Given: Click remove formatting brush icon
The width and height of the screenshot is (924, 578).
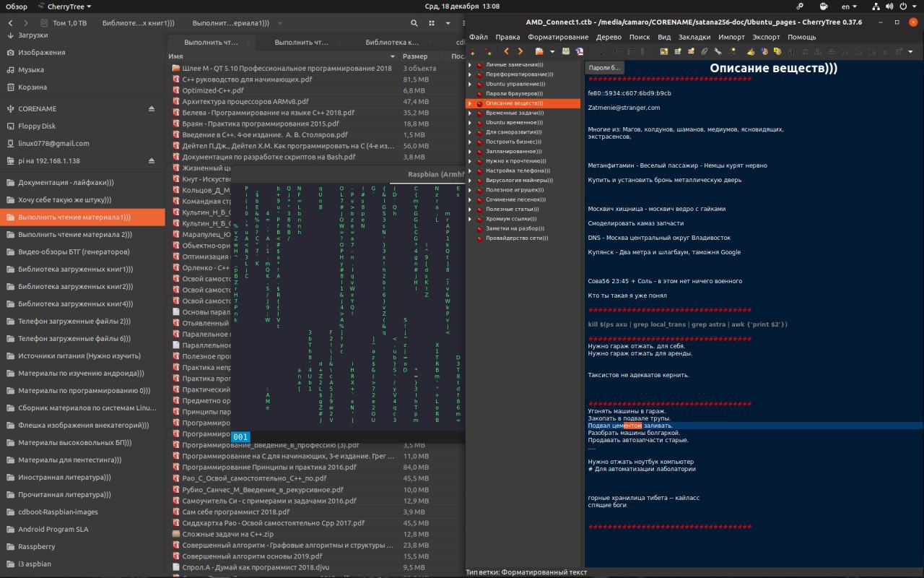Looking at the screenshot, I should tap(750, 51).
